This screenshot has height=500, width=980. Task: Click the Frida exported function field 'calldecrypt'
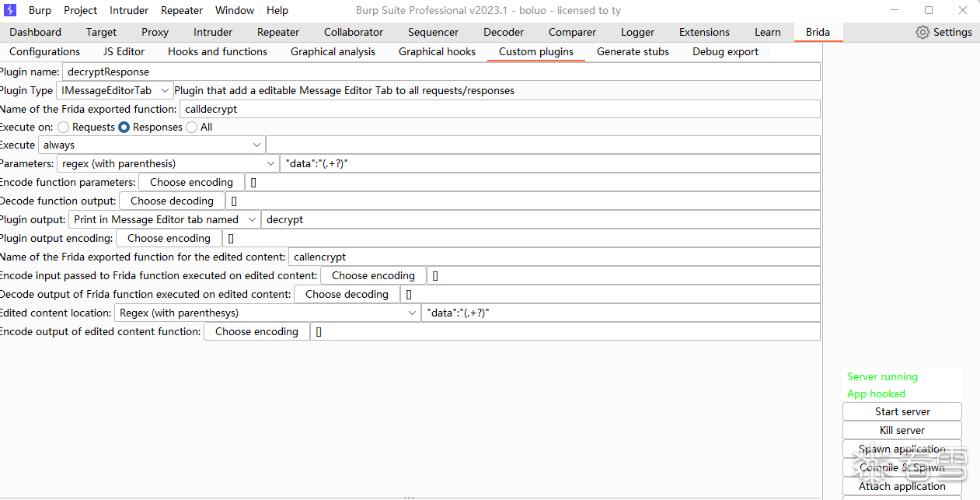coord(500,109)
